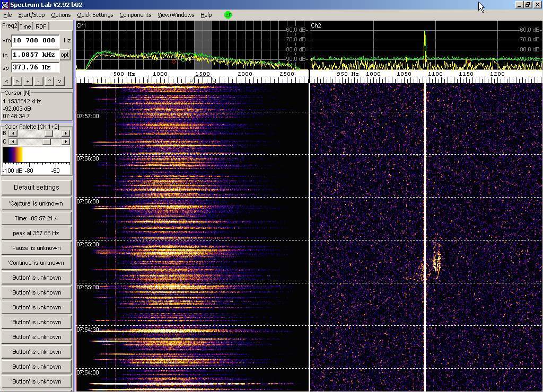Viewport: 543px width, 392px height.
Task: Click the 'opt' button beside fc field
Action: [65, 55]
